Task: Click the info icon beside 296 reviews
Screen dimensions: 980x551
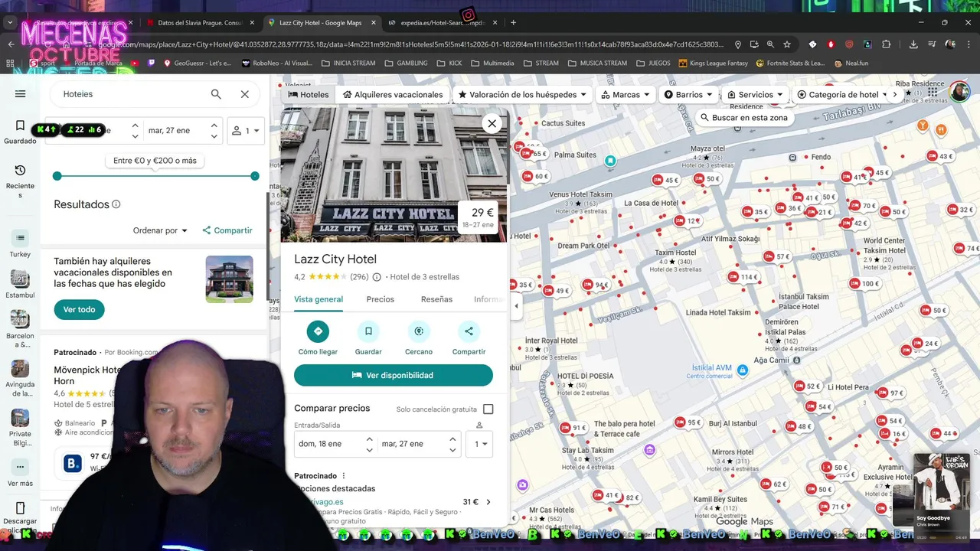Action: tap(376, 277)
